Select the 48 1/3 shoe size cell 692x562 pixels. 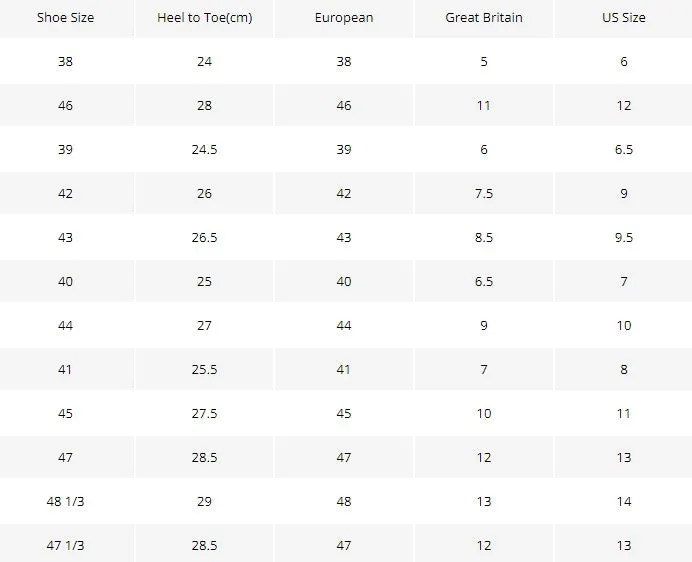[65, 502]
